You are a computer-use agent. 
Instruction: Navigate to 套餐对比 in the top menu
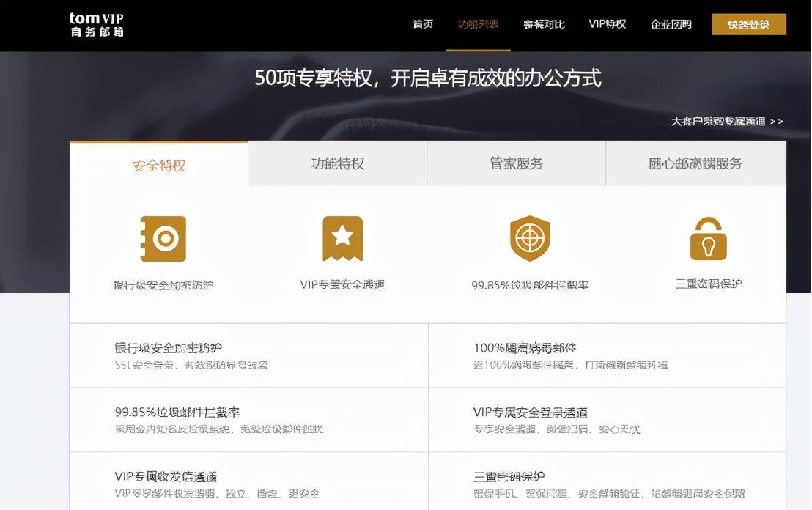(x=545, y=23)
